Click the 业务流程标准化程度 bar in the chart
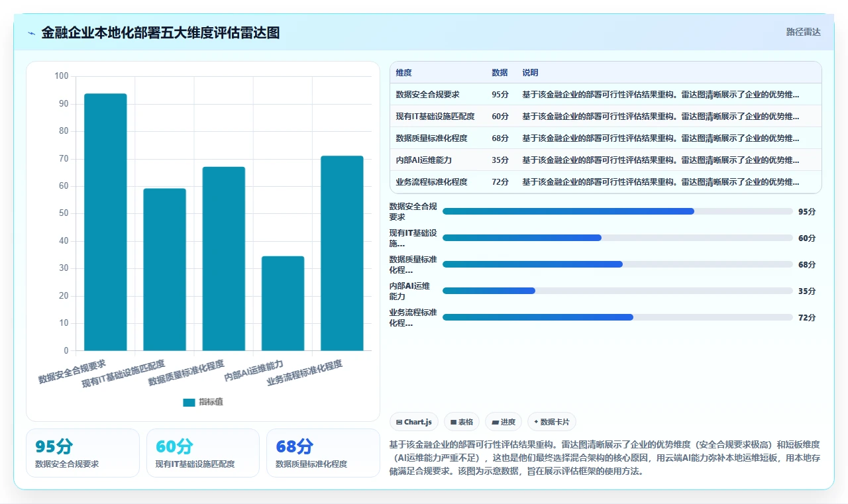 tap(342, 253)
